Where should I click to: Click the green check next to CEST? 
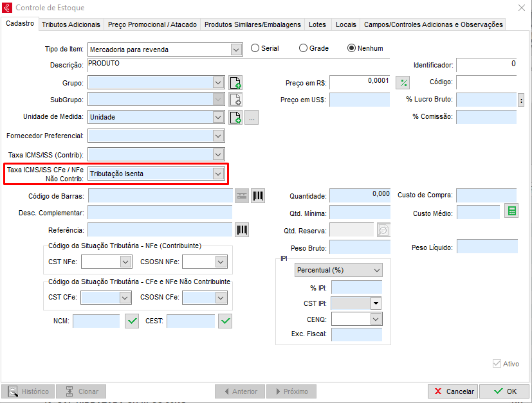click(225, 321)
